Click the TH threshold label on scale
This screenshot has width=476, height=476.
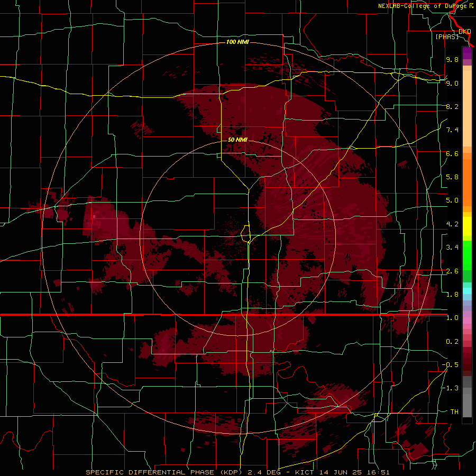point(454,412)
